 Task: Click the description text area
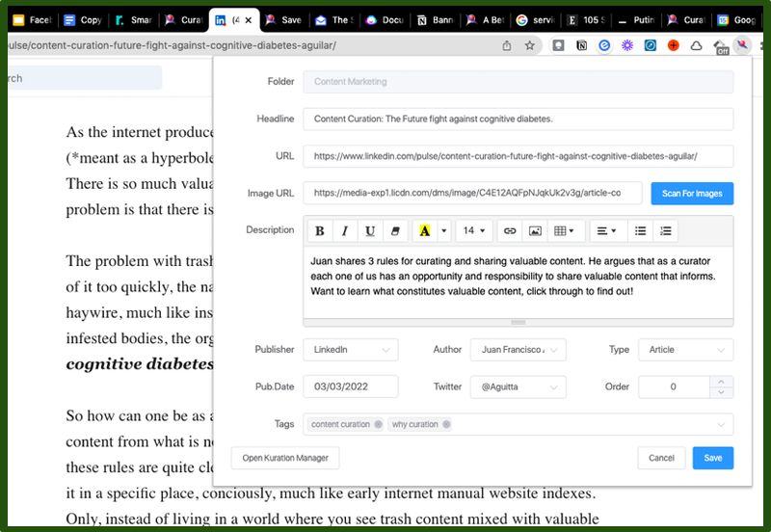(518, 282)
